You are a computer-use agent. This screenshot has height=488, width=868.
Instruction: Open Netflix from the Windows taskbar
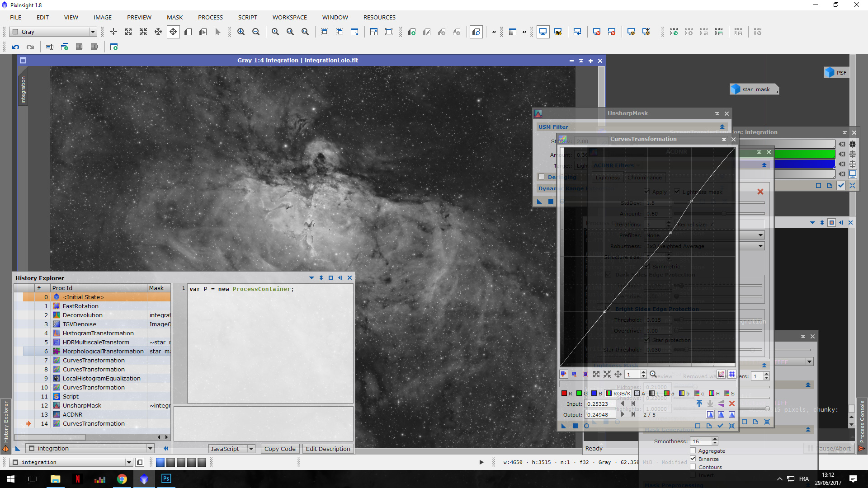point(77,479)
